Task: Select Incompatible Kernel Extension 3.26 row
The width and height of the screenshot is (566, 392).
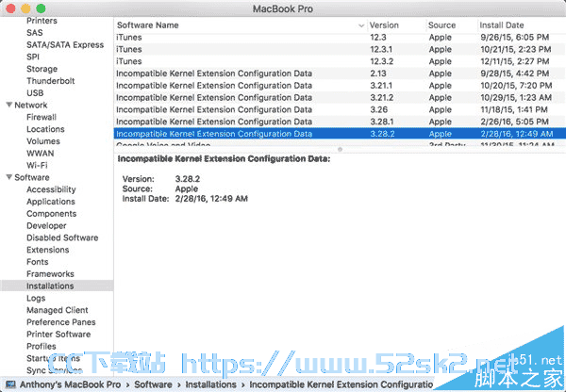Action: pyautogui.click(x=340, y=109)
